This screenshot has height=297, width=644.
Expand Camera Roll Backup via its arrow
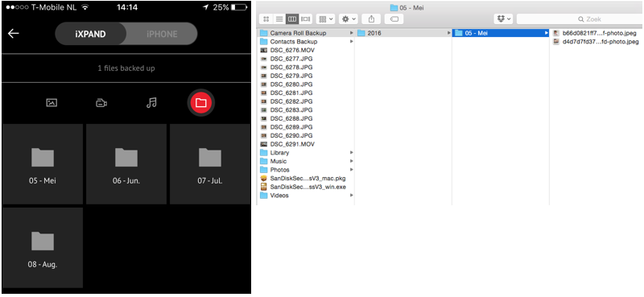pos(351,33)
